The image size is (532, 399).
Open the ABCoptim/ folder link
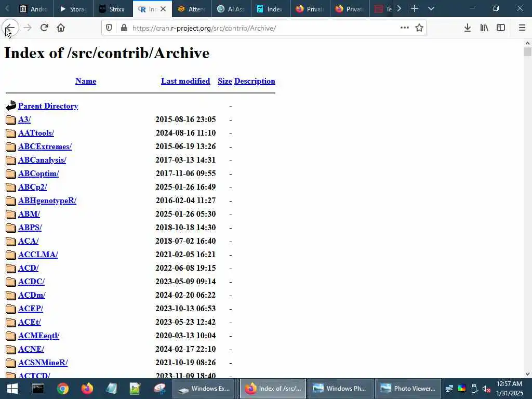pos(38,174)
